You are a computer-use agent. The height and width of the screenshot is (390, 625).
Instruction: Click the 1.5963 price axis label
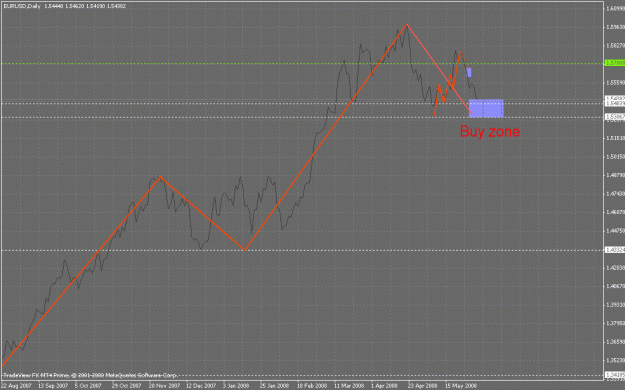[615, 27]
